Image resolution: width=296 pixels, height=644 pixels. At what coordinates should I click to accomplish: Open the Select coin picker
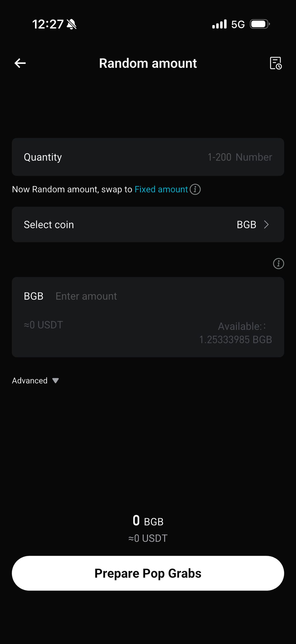point(148,224)
